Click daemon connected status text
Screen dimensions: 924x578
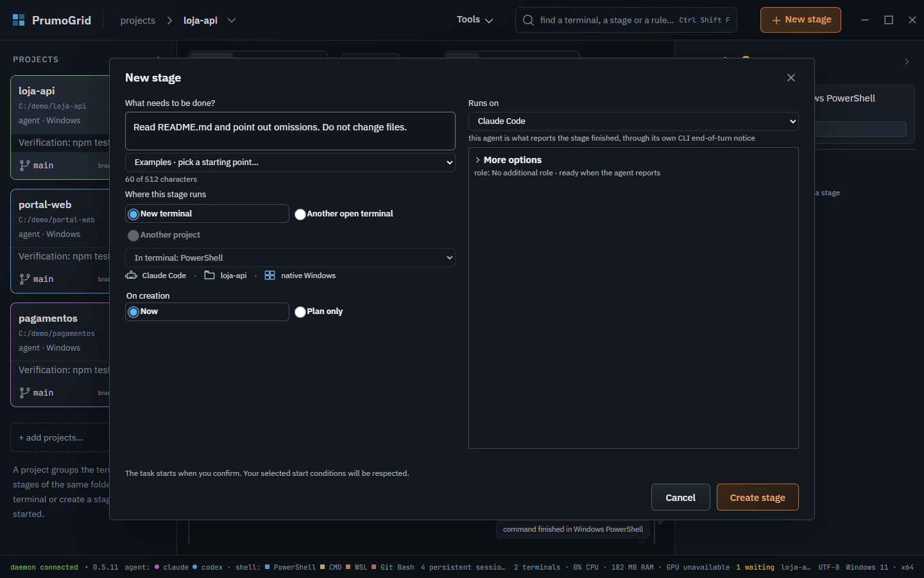[x=44, y=567]
